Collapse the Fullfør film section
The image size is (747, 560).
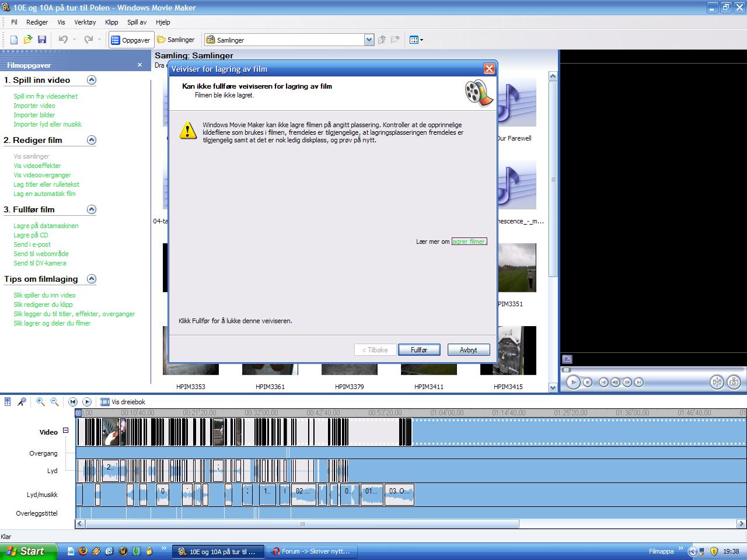[x=92, y=209]
